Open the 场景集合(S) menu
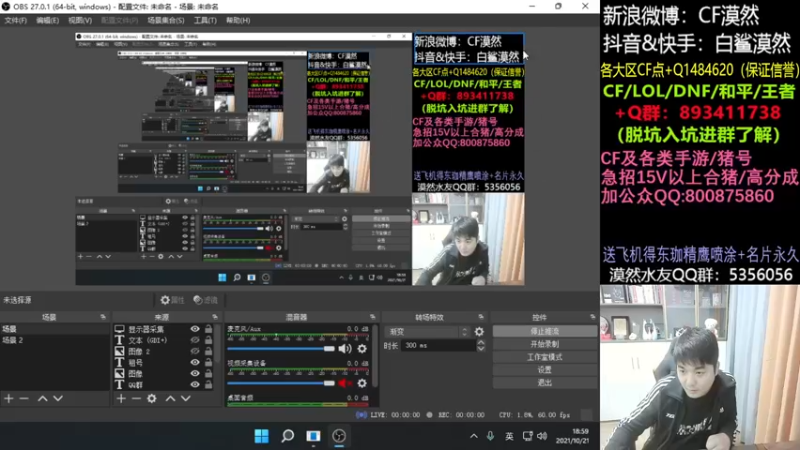The width and height of the screenshot is (800, 450). 166,20
